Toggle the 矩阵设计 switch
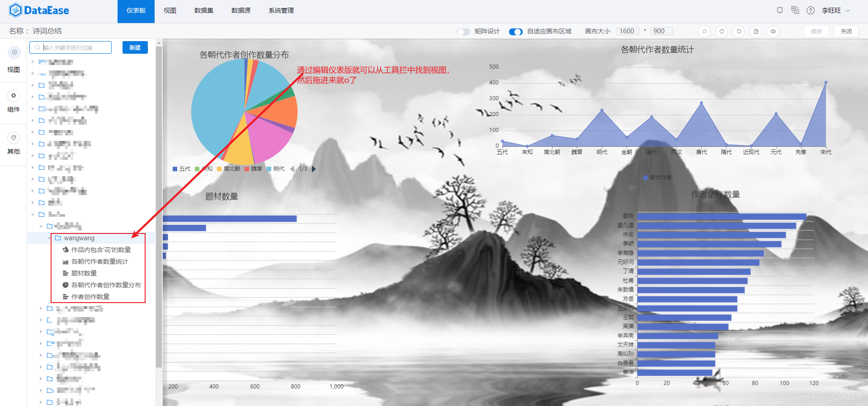 [463, 32]
